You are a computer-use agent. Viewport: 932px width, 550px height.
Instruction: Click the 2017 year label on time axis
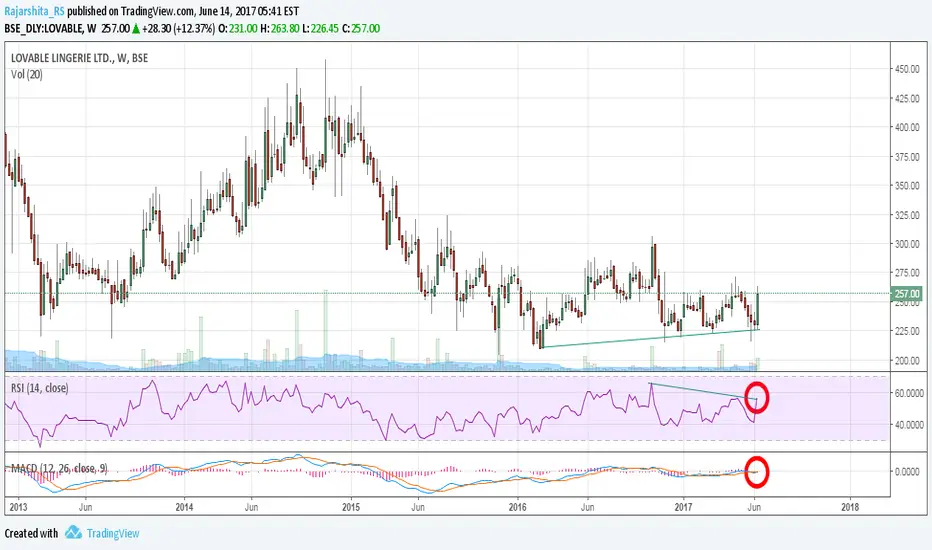coord(684,507)
